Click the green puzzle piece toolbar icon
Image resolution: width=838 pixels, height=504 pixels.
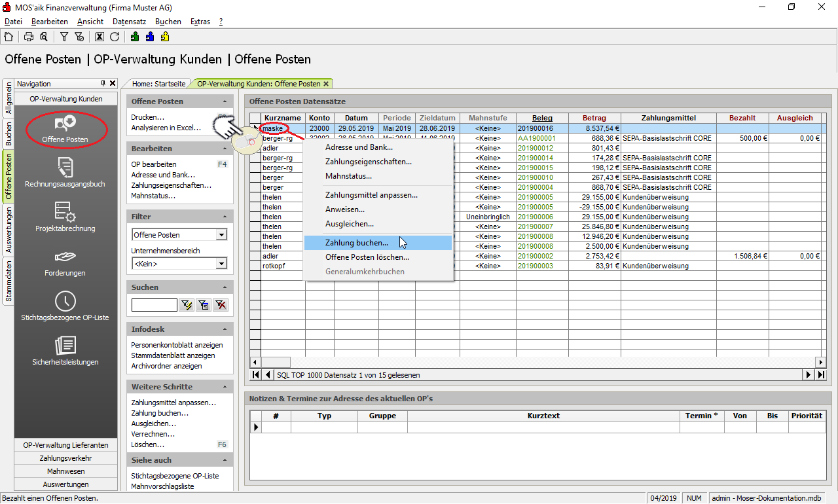pos(135,37)
